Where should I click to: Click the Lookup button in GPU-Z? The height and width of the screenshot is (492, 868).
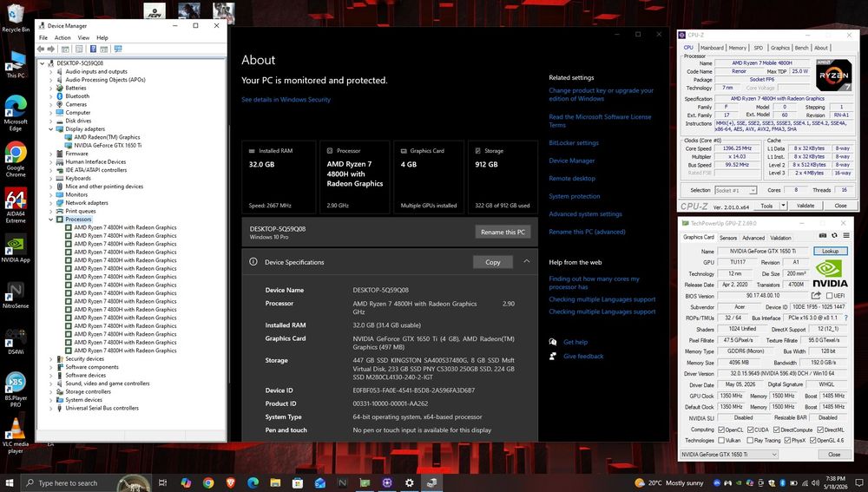pyautogui.click(x=830, y=252)
